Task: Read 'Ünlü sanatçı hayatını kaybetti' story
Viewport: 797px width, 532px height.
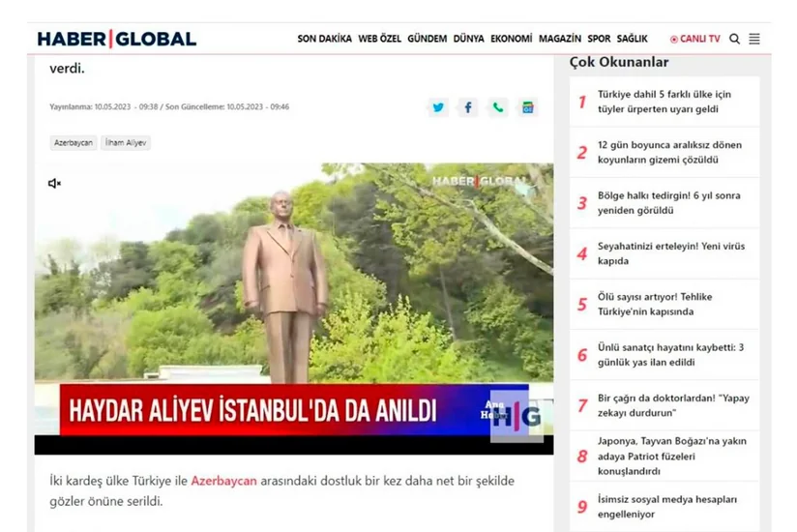Action: [664, 355]
